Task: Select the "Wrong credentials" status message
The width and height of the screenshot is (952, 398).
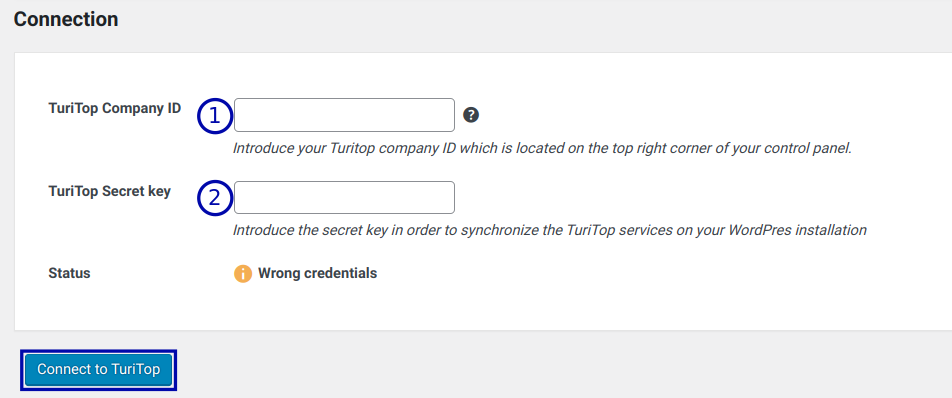Action: (318, 273)
